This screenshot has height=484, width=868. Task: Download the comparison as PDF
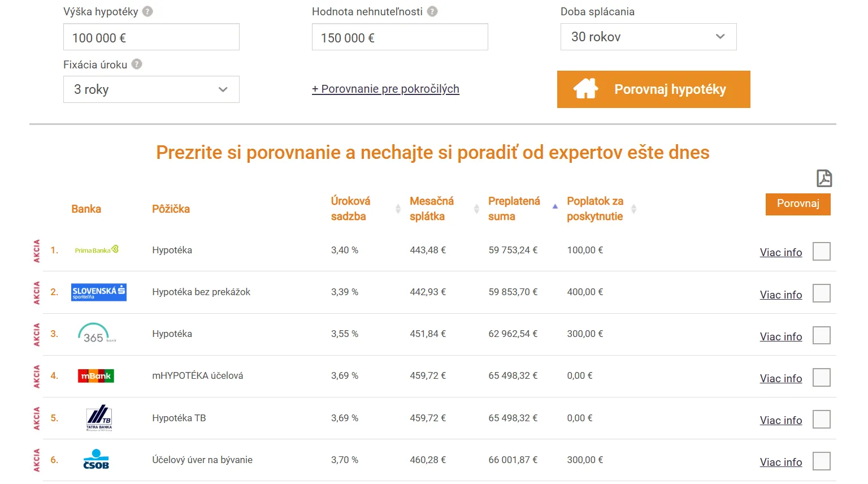[x=824, y=178]
